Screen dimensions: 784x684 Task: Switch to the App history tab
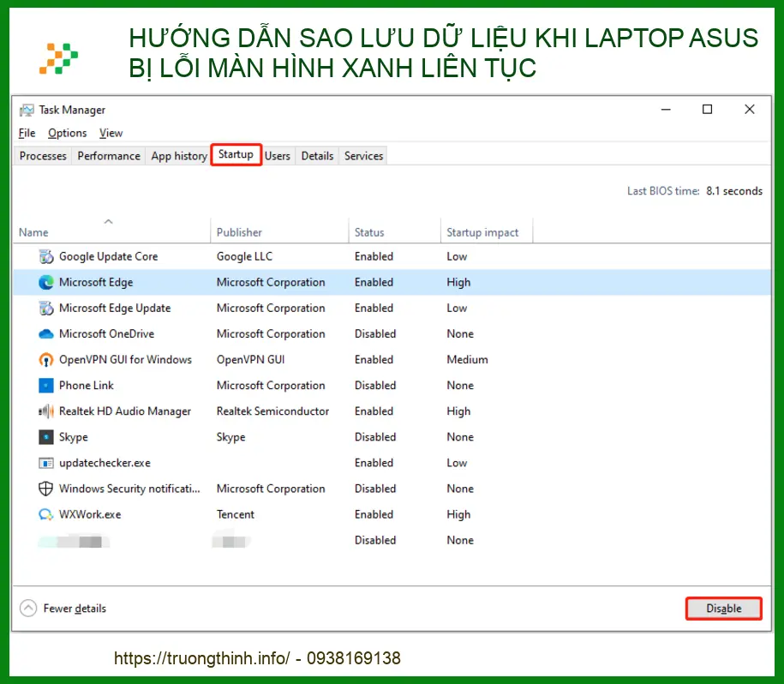point(179,156)
